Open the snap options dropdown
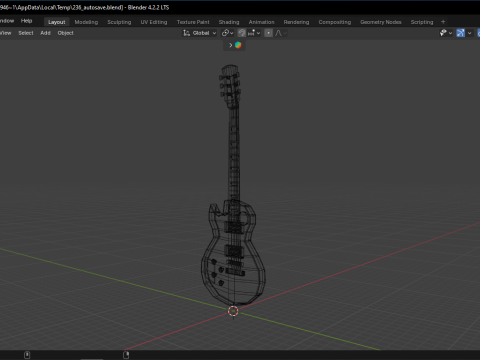The image size is (480, 360). click(254, 33)
